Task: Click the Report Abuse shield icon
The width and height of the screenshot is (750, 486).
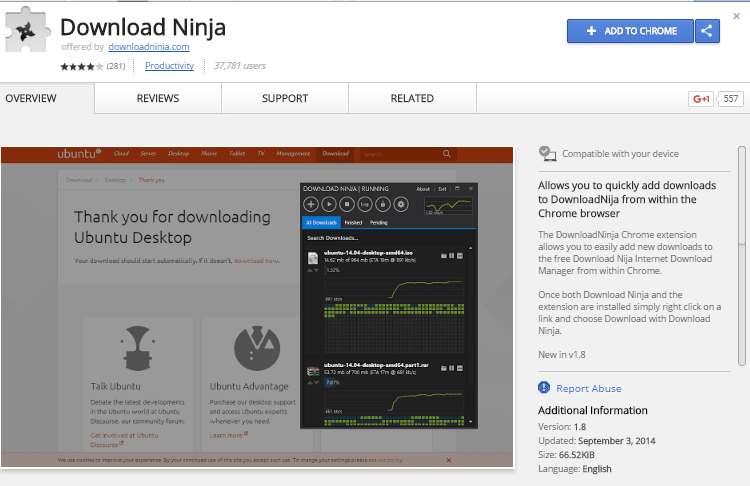Action: point(544,388)
